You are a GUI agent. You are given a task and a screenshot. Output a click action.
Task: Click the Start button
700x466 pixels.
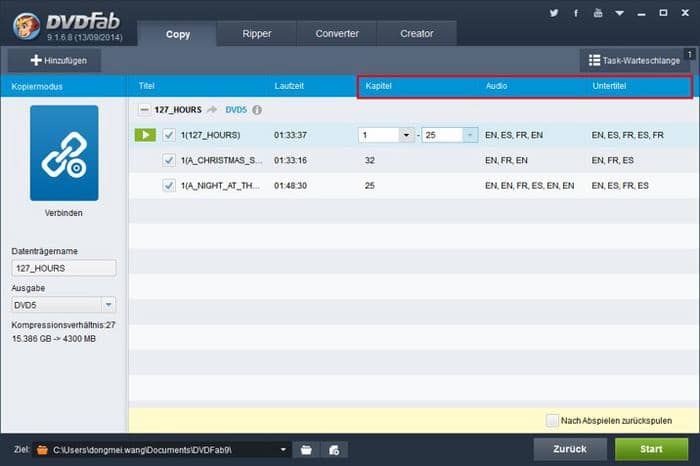(x=651, y=449)
